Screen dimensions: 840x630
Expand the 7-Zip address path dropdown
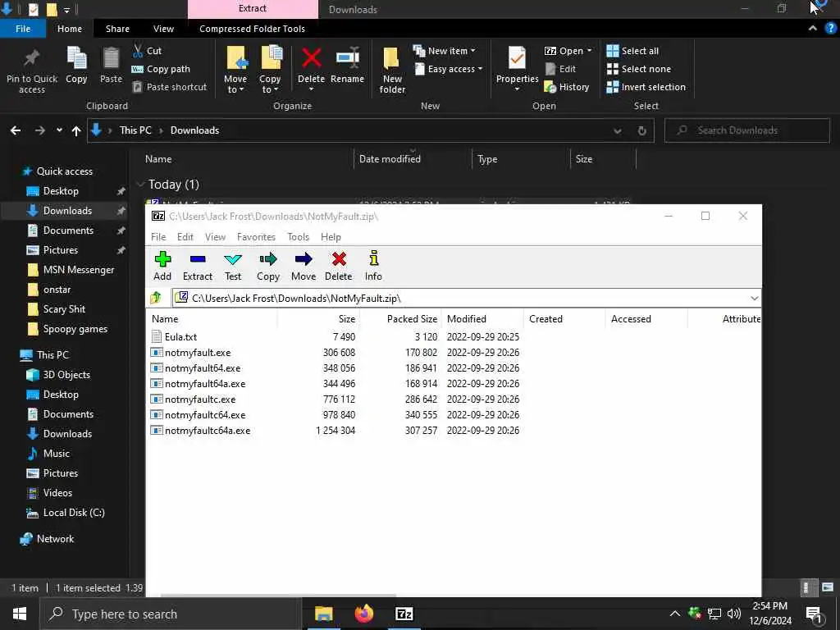755,298
